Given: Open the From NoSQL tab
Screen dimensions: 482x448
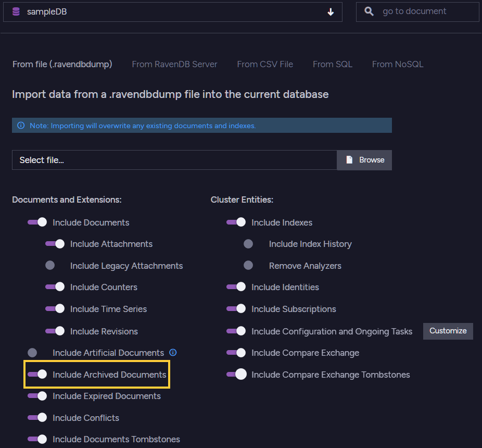Looking at the screenshot, I should pos(398,64).
